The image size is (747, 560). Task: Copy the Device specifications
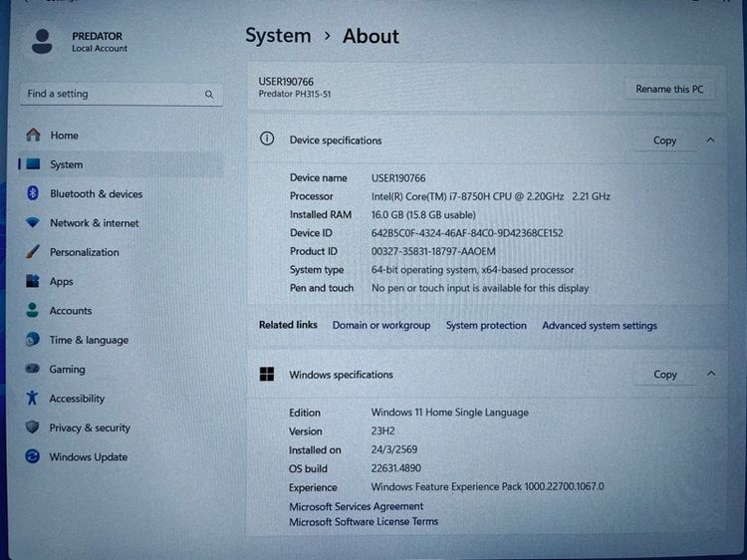tap(664, 140)
